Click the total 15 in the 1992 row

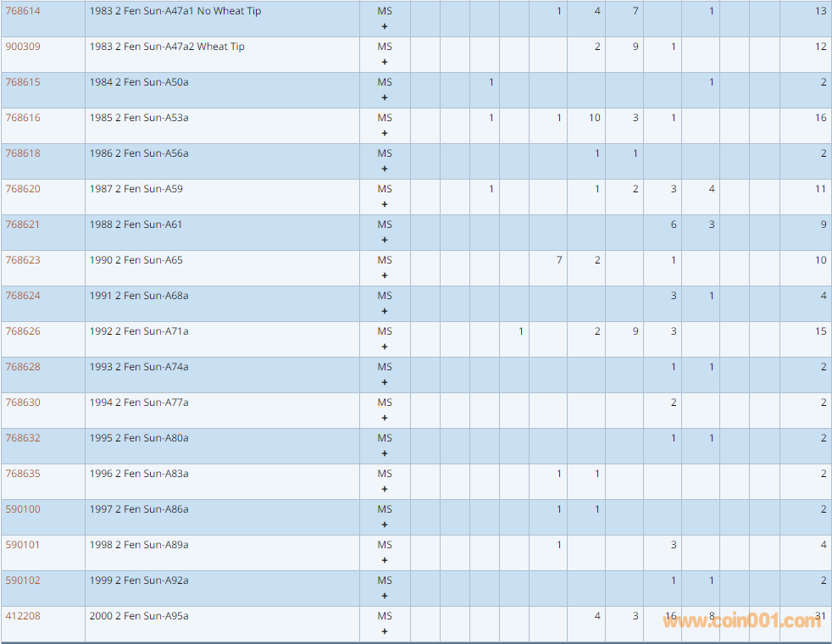(x=820, y=331)
